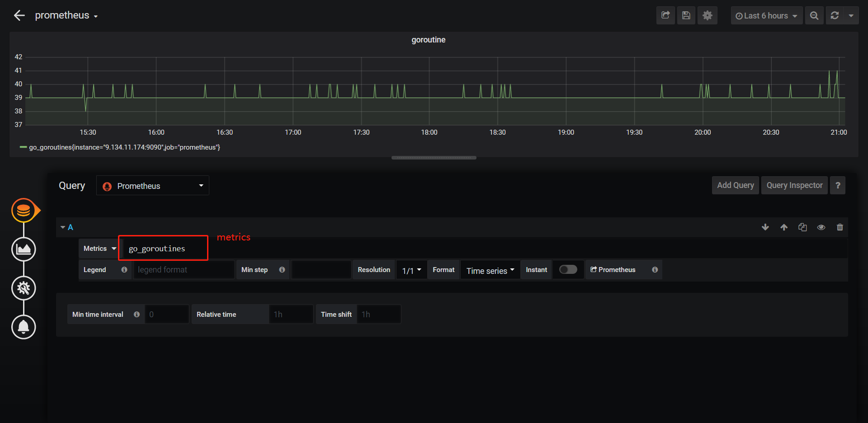Open the Alert tab bell icon
Screen dimensions: 868x423
tap(24, 327)
